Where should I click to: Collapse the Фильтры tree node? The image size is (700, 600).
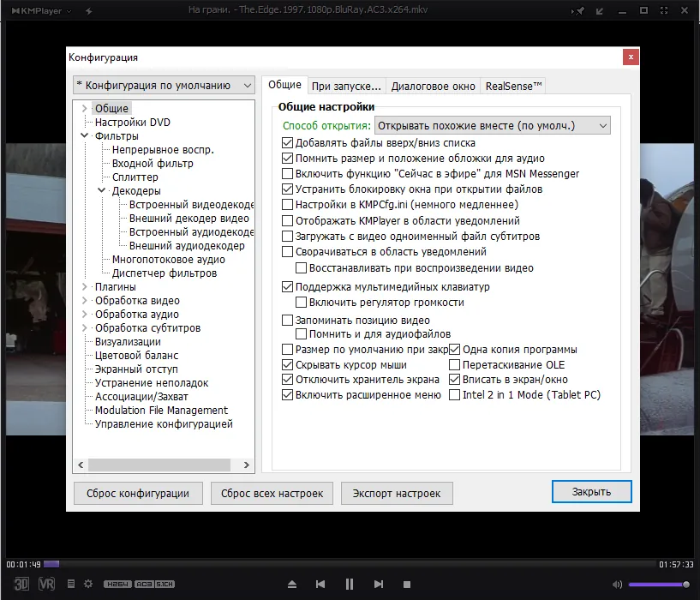point(84,135)
